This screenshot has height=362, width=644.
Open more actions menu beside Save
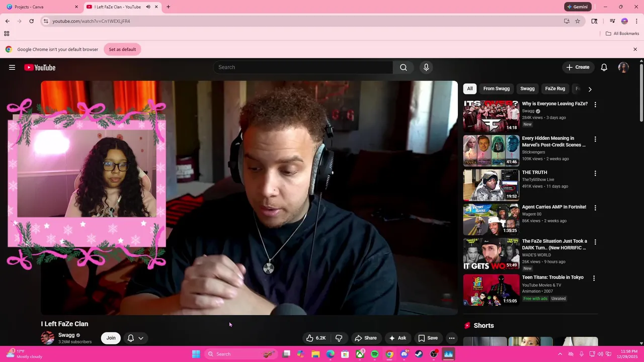[452, 338]
